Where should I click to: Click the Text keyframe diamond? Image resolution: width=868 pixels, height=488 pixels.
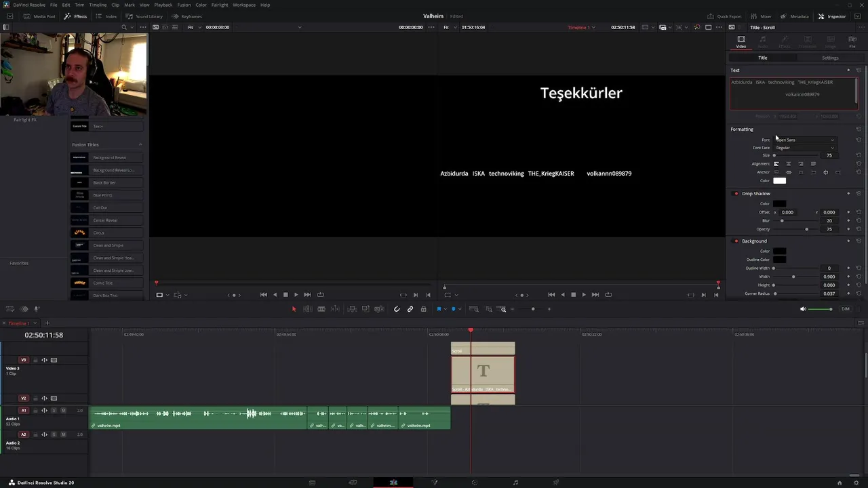tap(848, 70)
